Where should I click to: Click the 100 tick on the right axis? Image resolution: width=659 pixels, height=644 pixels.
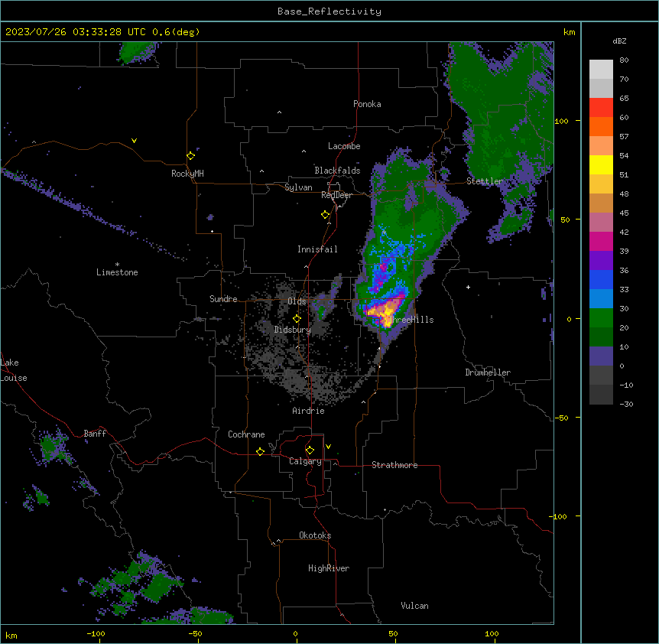tap(561, 121)
